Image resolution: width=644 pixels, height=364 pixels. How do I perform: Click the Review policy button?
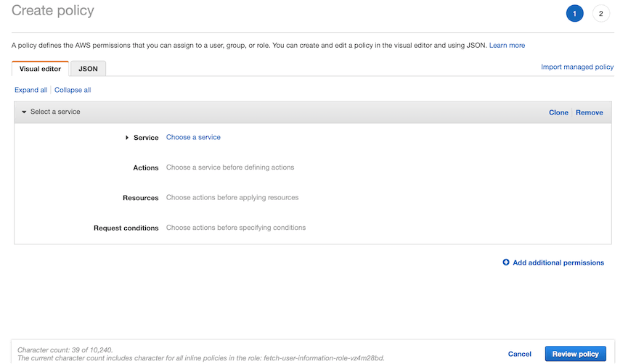coord(575,354)
